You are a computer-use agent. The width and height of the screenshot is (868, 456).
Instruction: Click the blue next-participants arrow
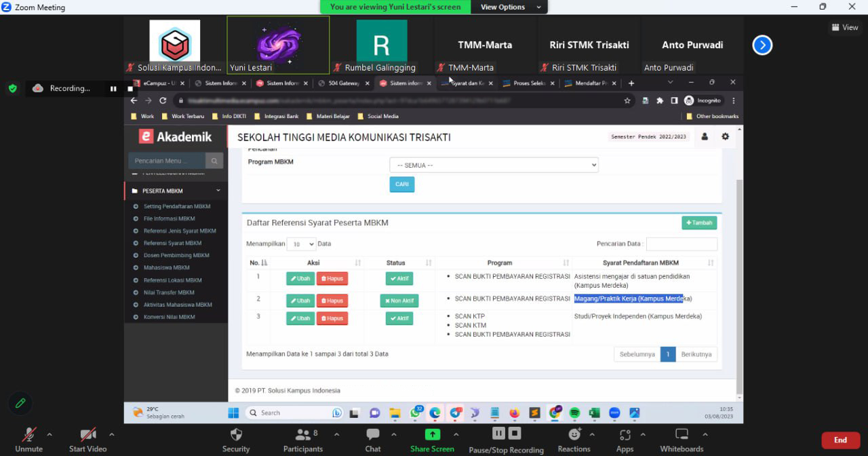click(x=762, y=45)
